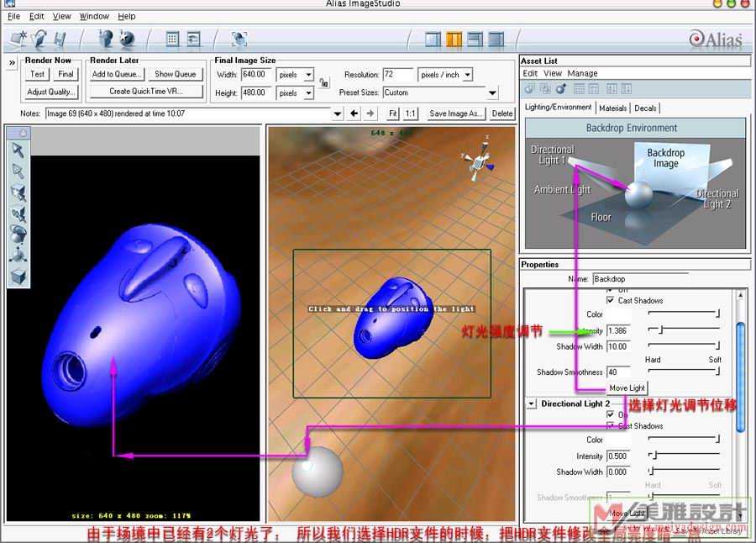Image resolution: width=756 pixels, height=543 pixels.
Task: Delete the current rendered image
Action: (x=502, y=113)
